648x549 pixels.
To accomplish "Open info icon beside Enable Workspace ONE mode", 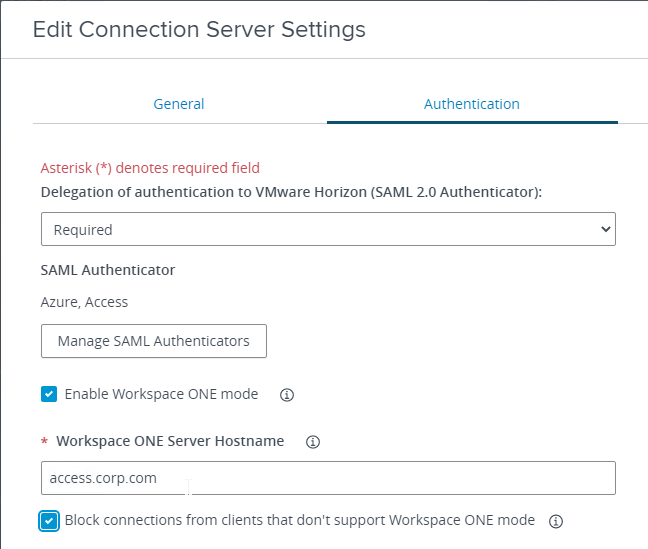I will coord(287,395).
